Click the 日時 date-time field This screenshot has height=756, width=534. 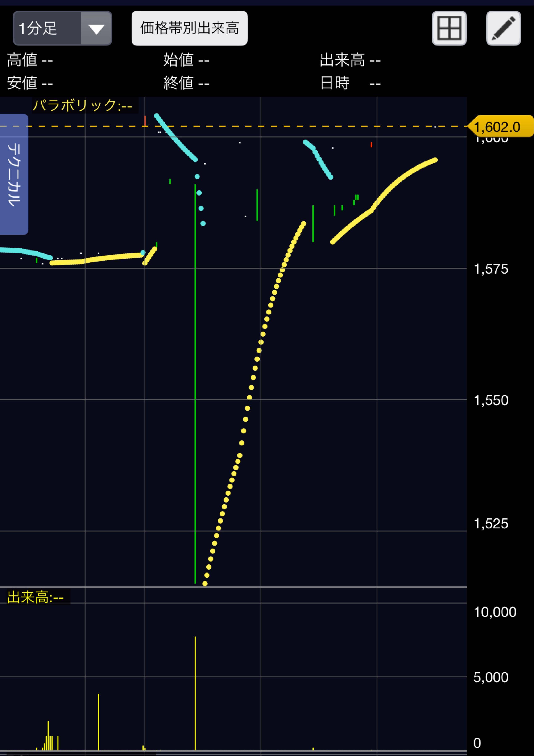[x=350, y=83]
